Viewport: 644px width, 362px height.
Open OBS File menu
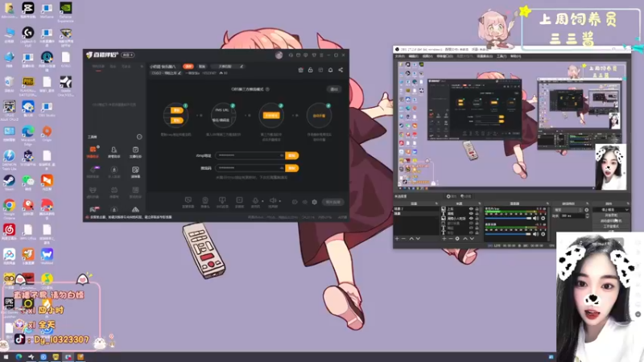(400, 56)
